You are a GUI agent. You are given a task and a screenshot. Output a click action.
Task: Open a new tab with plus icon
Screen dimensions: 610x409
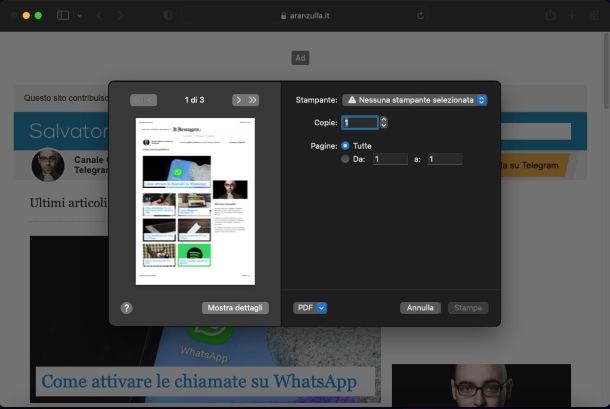point(572,15)
